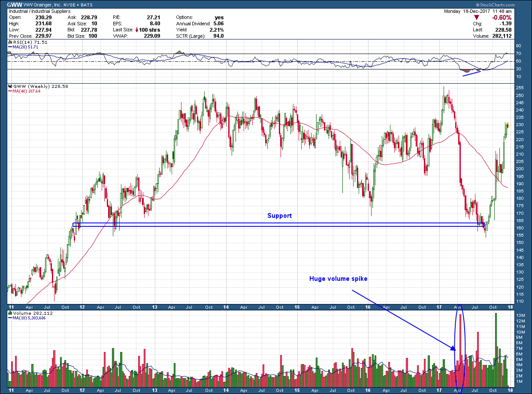The width and height of the screenshot is (532, 394).
Task: Click the 160 price axis label
Action: [519, 228]
